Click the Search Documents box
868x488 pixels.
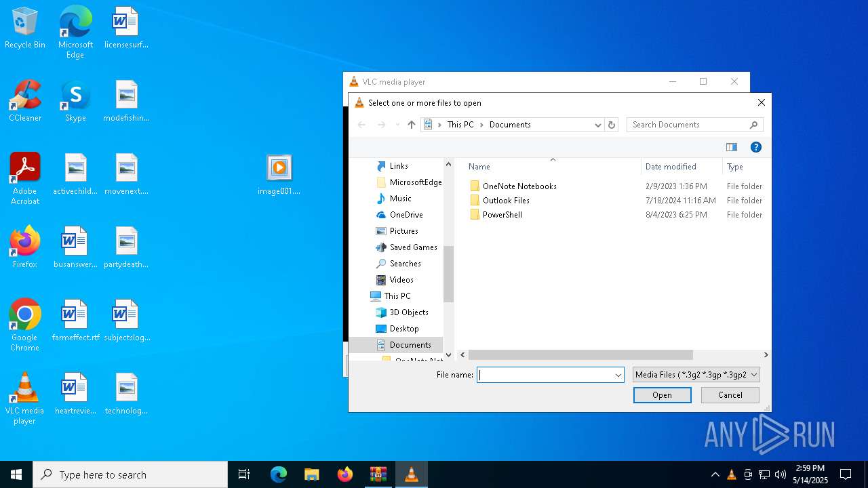pos(695,125)
